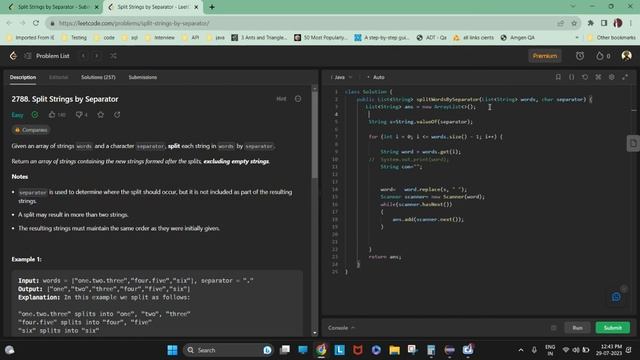Viewport: 640px width, 360px height.
Task: Bookmark this page with star icon
Action: tap(574, 23)
